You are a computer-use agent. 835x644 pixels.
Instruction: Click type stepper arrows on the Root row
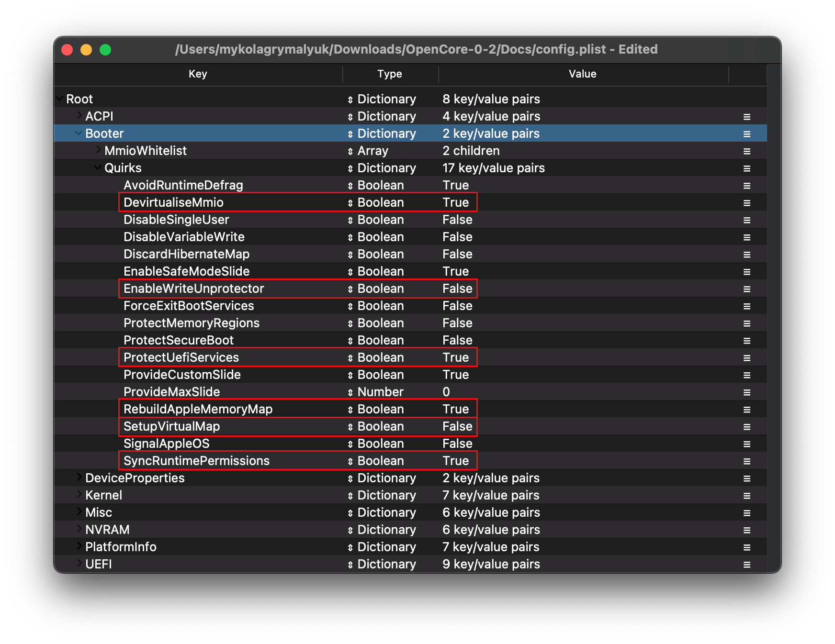(350, 100)
